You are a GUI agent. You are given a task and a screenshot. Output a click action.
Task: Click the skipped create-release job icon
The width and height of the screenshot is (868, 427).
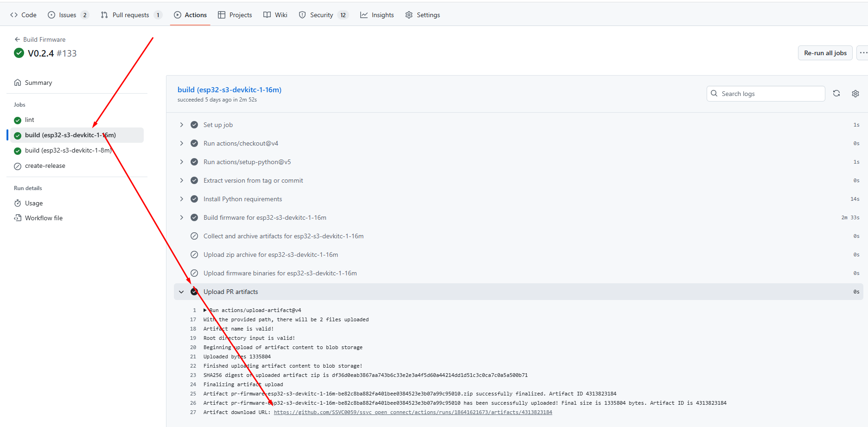pos(18,166)
